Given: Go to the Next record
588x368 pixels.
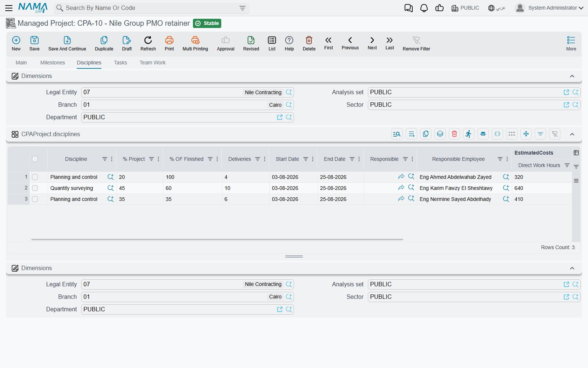Looking at the screenshot, I should (x=372, y=43).
